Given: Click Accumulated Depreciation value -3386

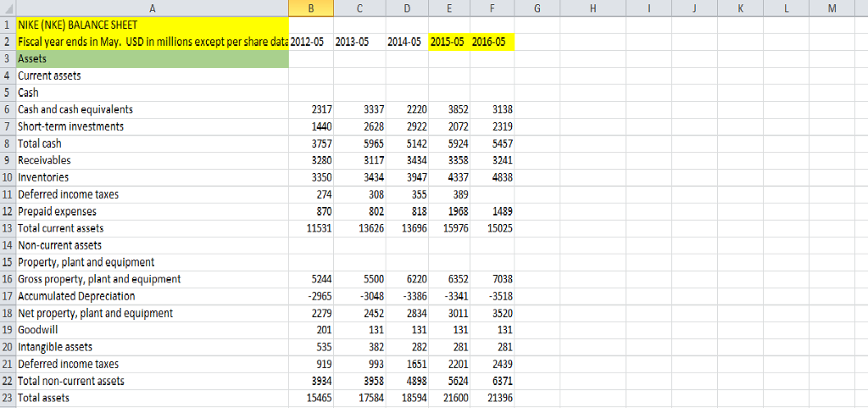Looking at the screenshot, I should (x=407, y=296).
